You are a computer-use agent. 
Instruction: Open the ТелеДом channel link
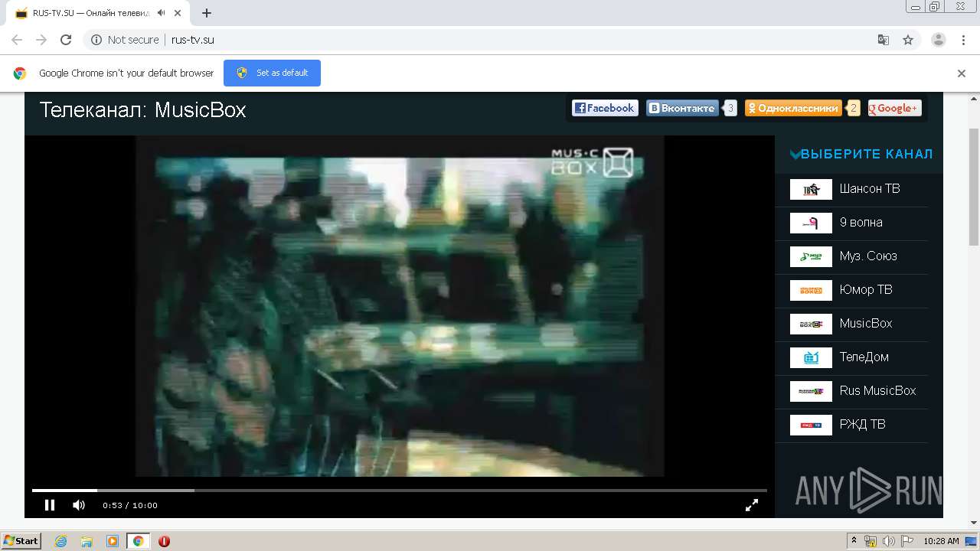(864, 357)
